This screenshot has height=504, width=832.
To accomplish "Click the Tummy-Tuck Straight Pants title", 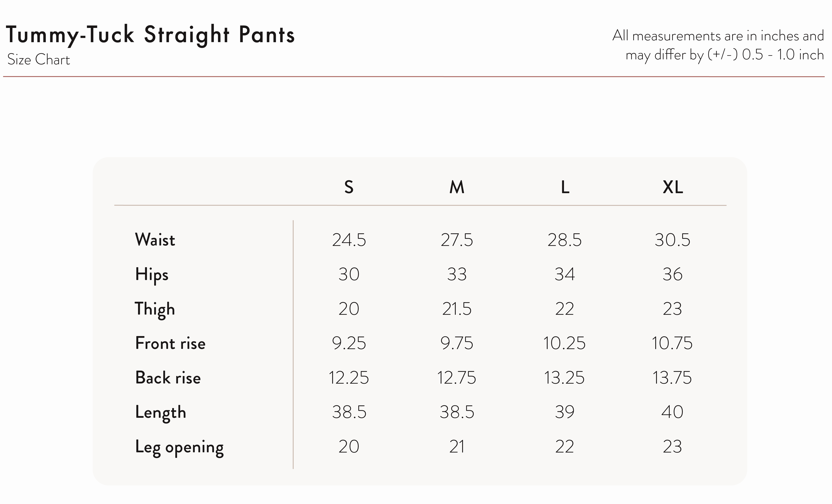I will [150, 35].
